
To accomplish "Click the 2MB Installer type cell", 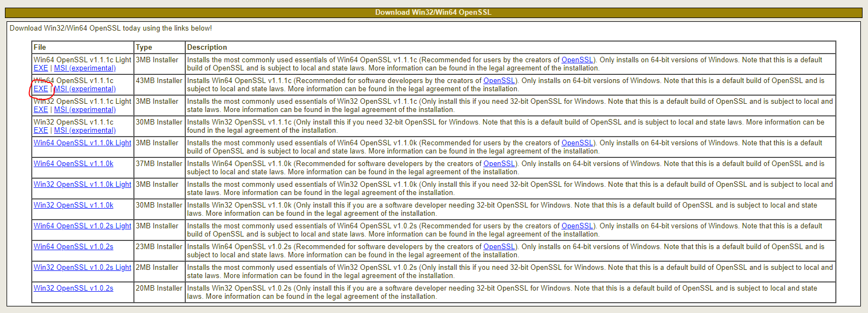I will pos(160,271).
